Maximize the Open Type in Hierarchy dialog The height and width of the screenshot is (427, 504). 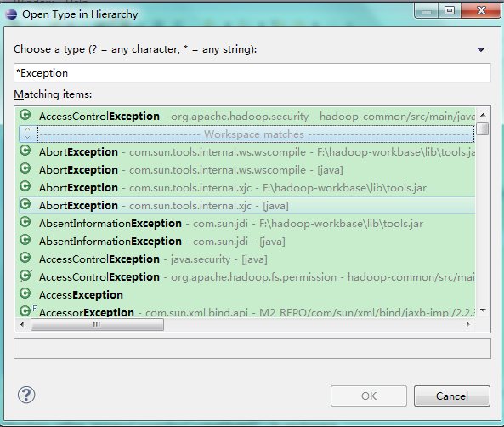(x=450, y=10)
